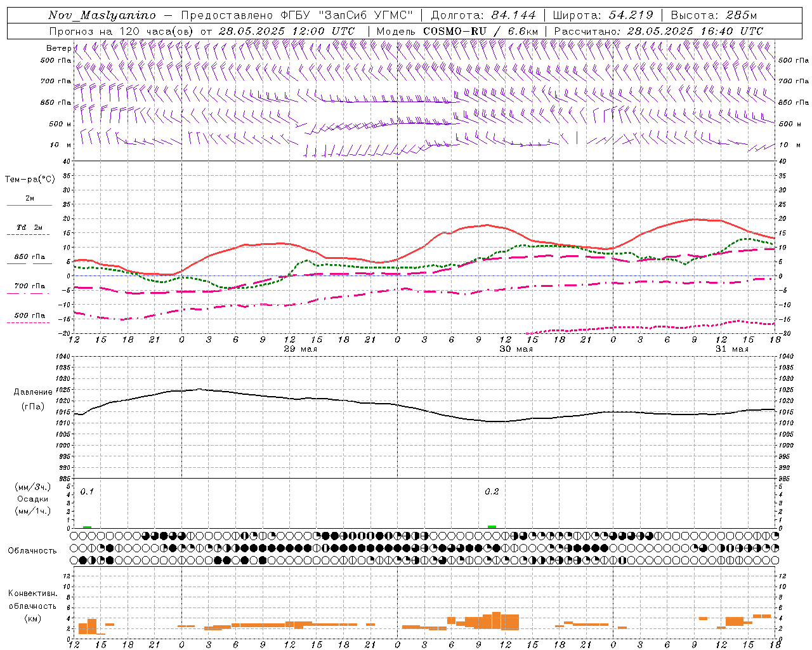This screenshot has width=812, height=650.
Task: Click the green precipitation bar under 0.2
Action: coord(492,526)
